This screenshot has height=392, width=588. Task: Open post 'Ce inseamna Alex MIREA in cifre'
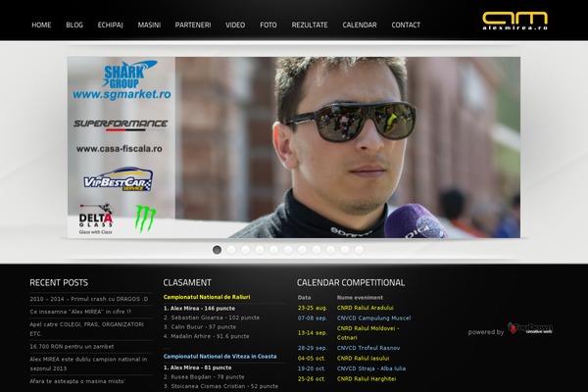click(80, 312)
